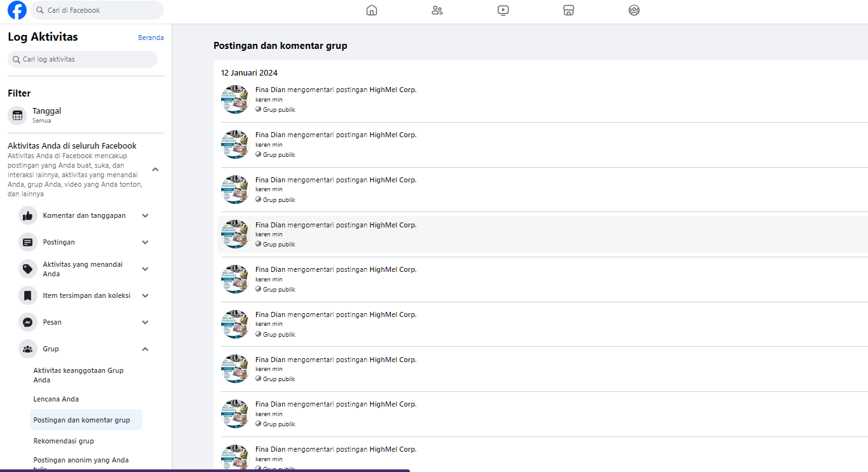Screen dimensions: 868x472
Task: Collapse Aktivitas Anda di seluruh Facebook
Action: click(x=156, y=170)
